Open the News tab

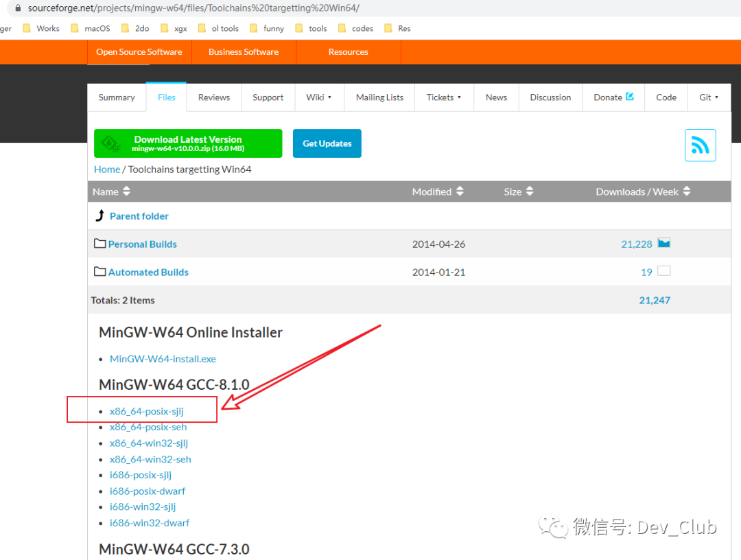click(496, 97)
